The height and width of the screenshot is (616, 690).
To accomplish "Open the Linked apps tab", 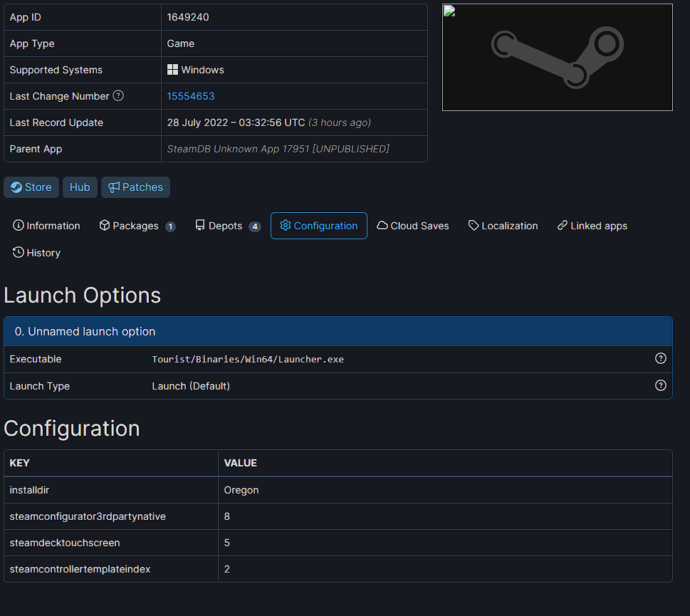I will pos(592,226).
